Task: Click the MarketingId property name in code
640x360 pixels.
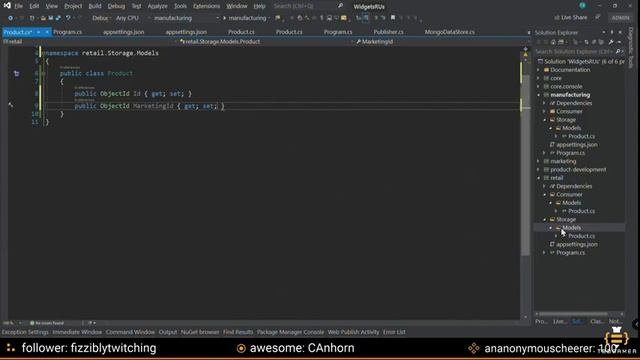Action: pyautogui.click(x=153, y=106)
